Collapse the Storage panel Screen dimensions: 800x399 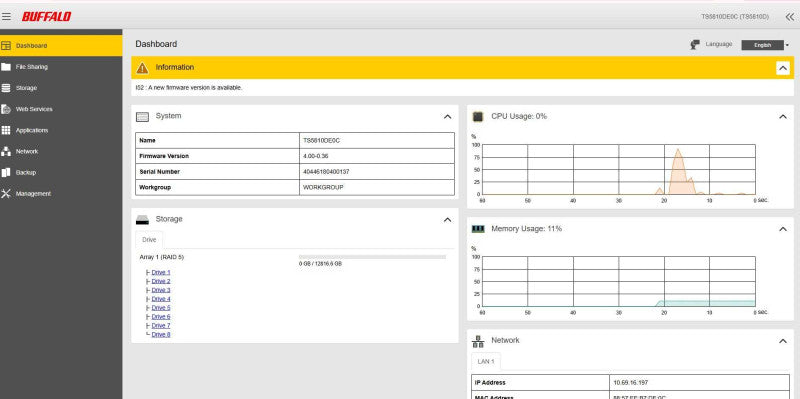pos(447,220)
